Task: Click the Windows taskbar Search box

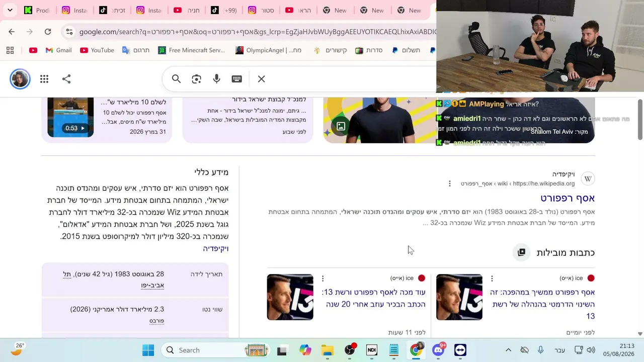Action: click(x=215, y=350)
